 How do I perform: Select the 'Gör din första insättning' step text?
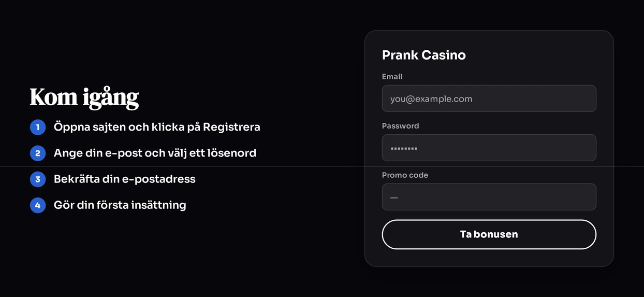click(x=120, y=205)
